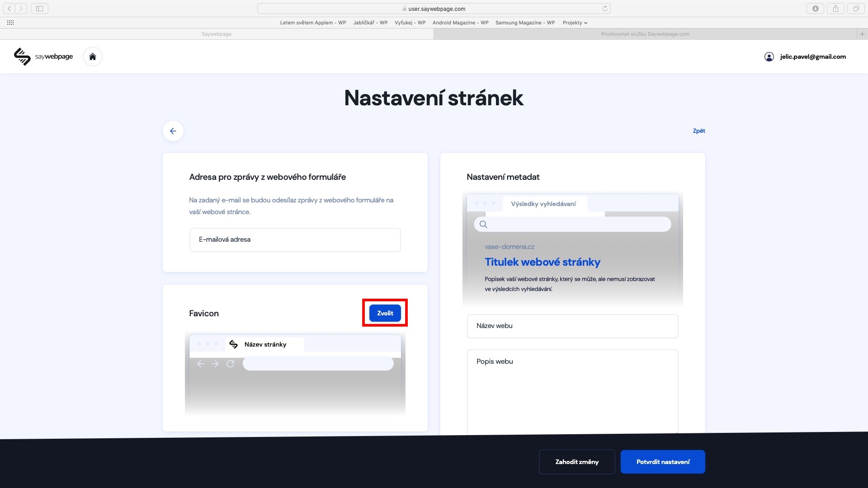
Task: Expand the Projekty bookmarks folder
Action: coord(575,23)
